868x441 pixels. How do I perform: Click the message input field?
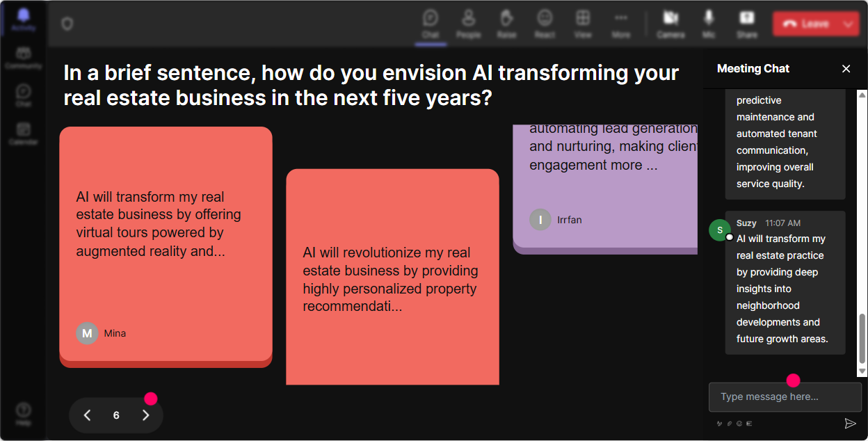coord(785,397)
